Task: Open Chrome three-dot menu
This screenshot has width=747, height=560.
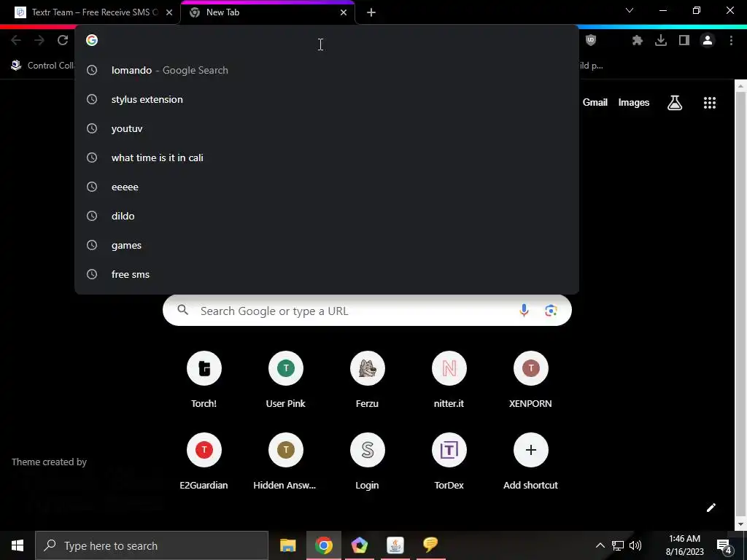Action: pos(731,41)
